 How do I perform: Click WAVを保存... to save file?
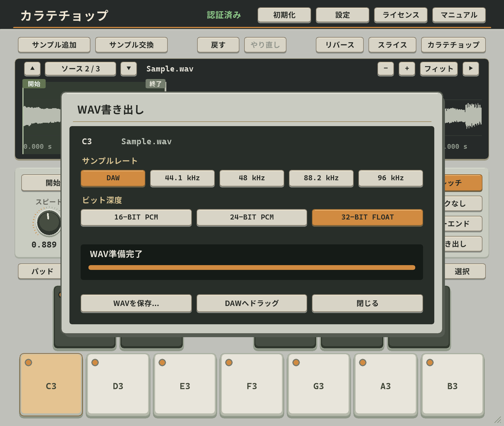tap(136, 303)
